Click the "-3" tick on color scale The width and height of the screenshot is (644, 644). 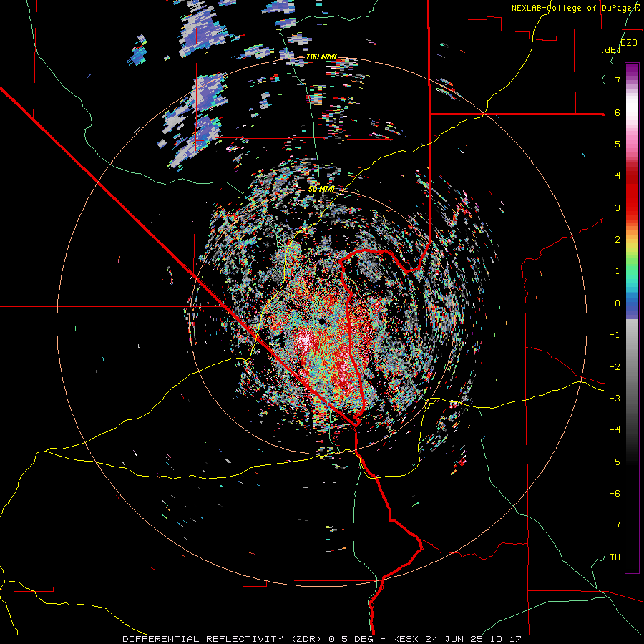coord(615,398)
